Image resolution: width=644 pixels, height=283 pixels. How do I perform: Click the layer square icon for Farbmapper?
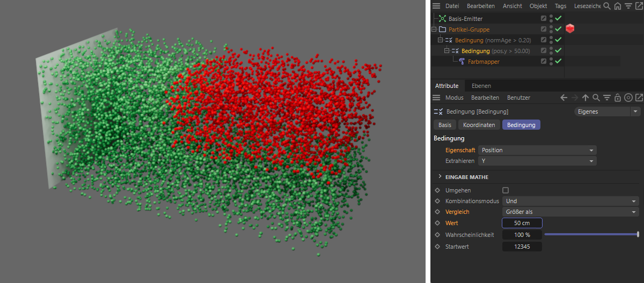(544, 61)
